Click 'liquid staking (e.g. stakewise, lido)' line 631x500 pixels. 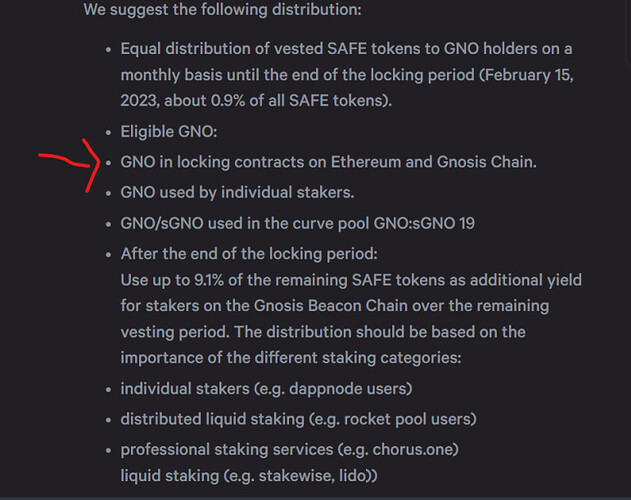point(249,476)
